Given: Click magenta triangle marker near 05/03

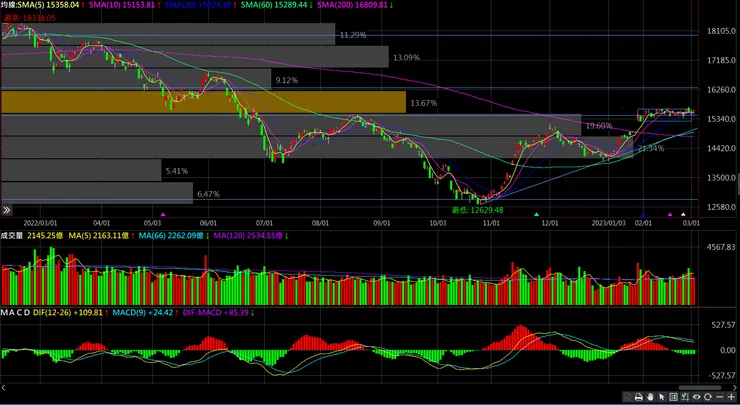Looking at the screenshot, I should [163, 215].
